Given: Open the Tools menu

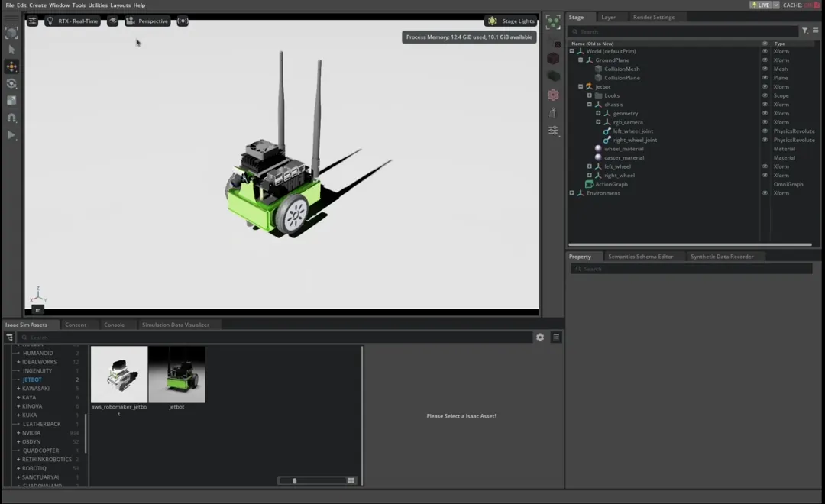Looking at the screenshot, I should 78,5.
